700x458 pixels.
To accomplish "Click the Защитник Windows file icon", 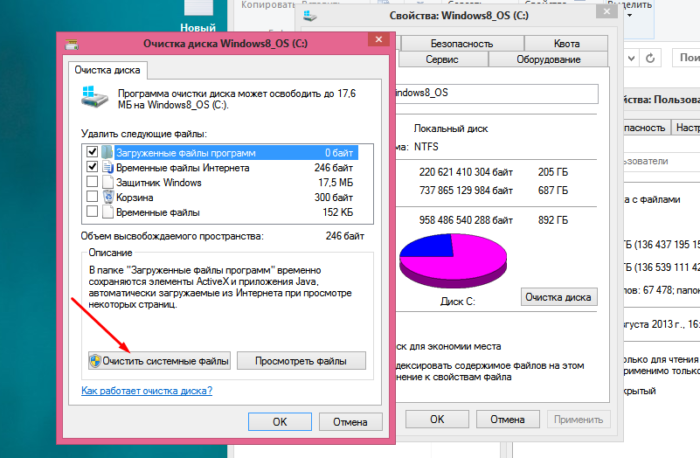I will (x=108, y=182).
